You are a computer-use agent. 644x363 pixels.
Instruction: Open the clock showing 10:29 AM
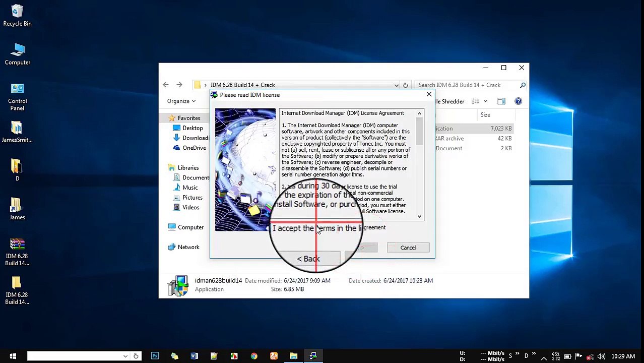[623, 356]
